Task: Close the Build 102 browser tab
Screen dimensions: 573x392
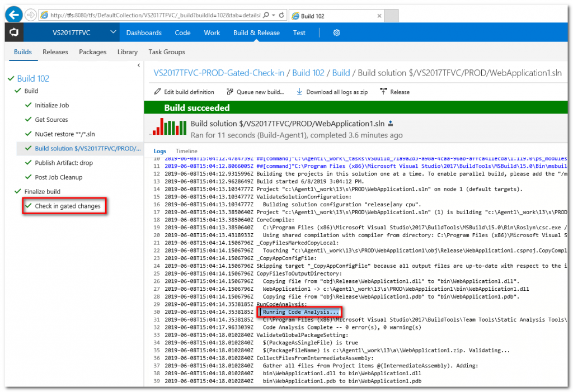Action: click(x=379, y=16)
